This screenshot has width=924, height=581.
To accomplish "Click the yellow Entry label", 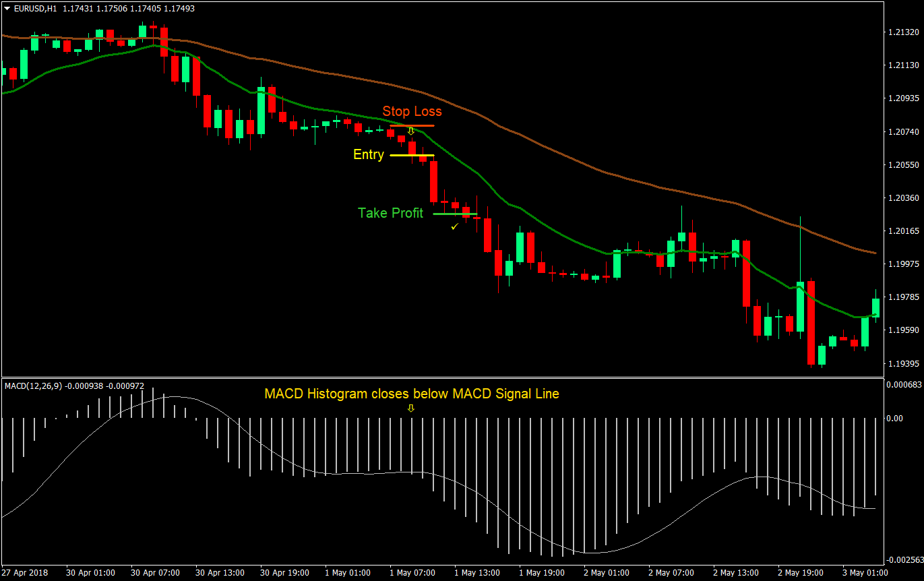I will (x=369, y=155).
